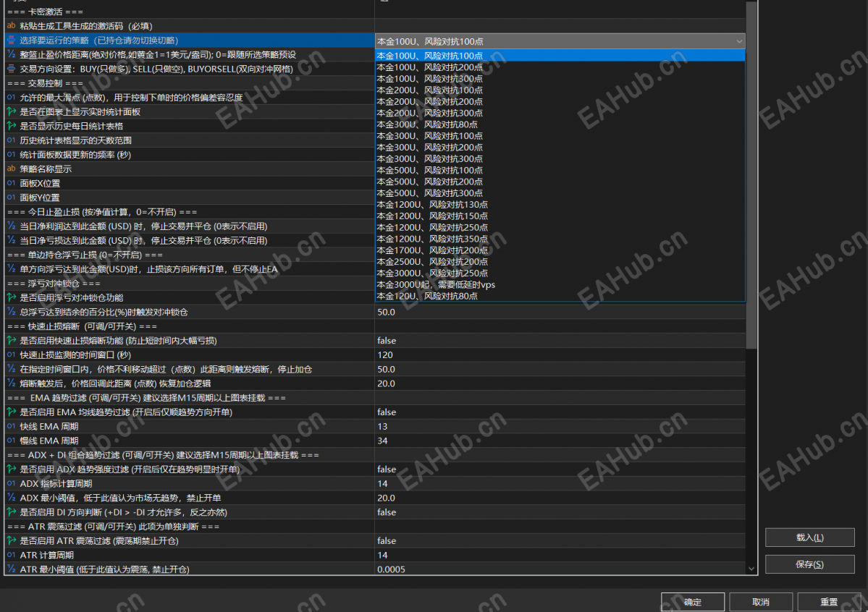Click the string icon beside 策略名称显示

coord(11,169)
